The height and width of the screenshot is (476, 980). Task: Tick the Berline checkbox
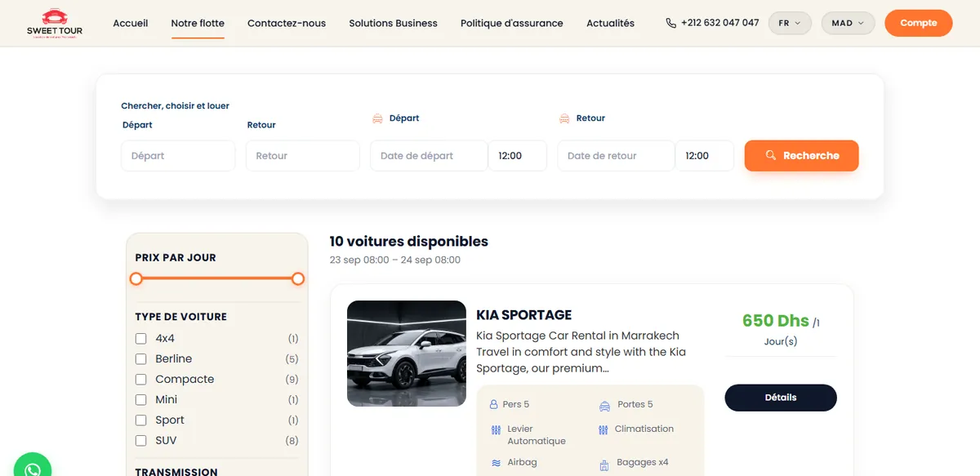point(140,358)
